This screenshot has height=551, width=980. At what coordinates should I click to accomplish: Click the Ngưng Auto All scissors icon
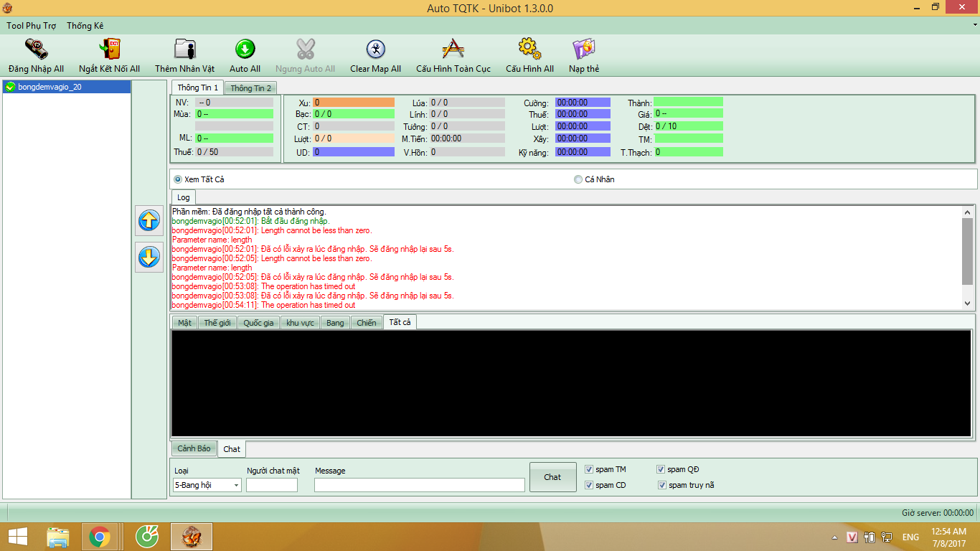[305, 49]
